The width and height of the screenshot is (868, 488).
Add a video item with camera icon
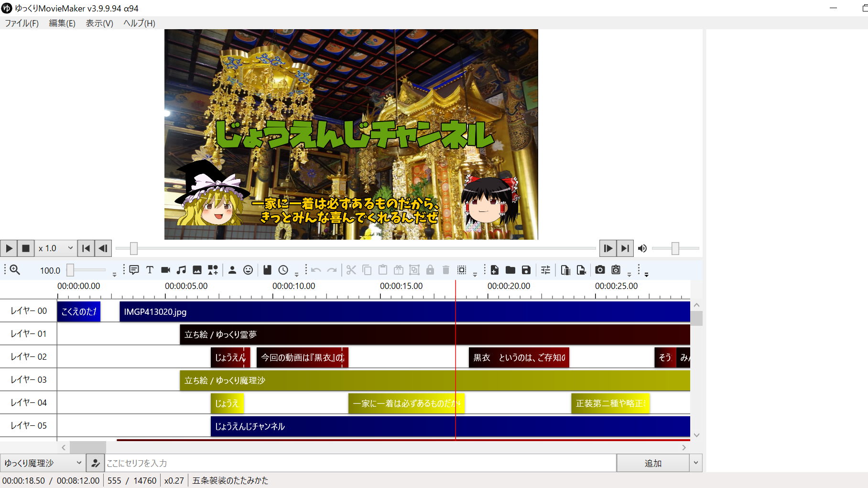(165, 270)
